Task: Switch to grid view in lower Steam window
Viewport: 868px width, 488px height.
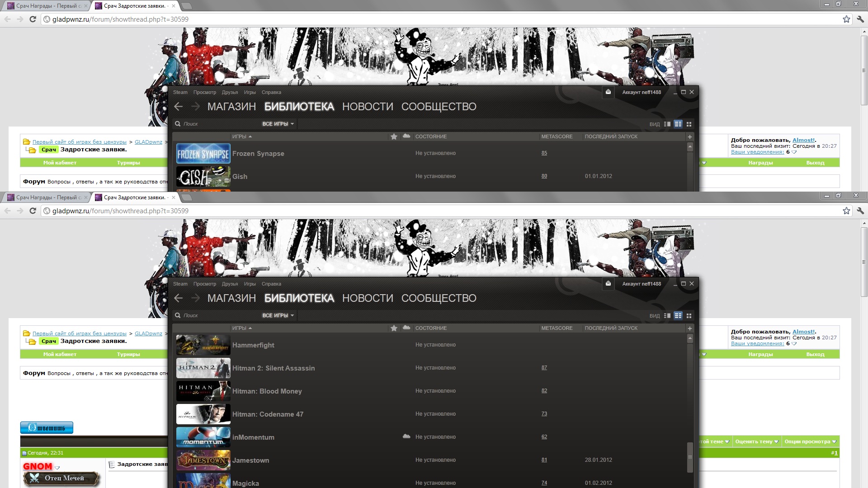Action: (689, 316)
